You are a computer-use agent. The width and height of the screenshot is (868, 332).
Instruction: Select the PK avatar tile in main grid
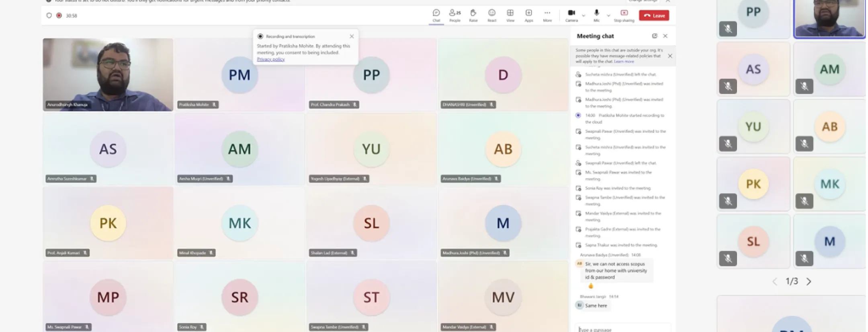coord(108,223)
